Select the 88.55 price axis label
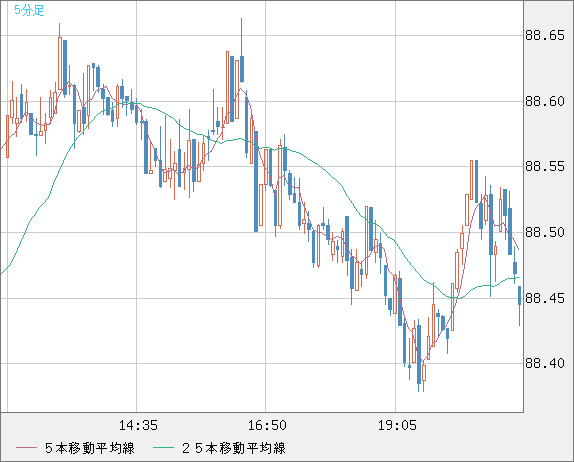This screenshot has width=574, height=462. pos(545,167)
